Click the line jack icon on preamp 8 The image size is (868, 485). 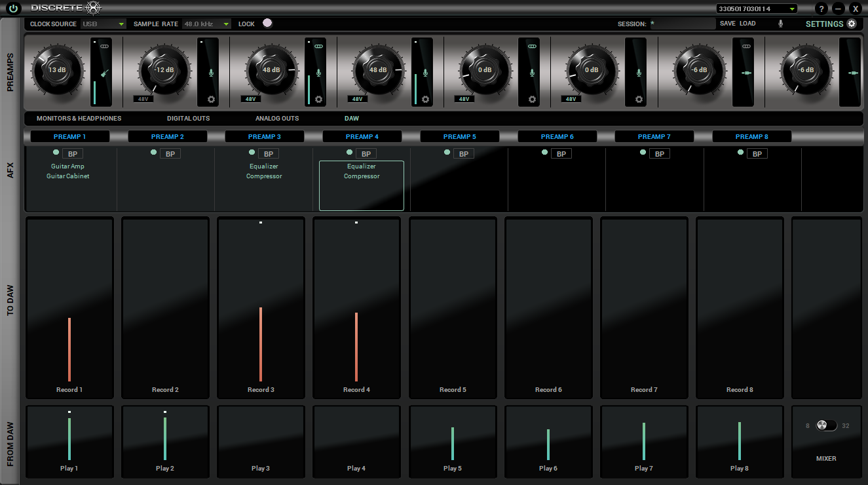[x=853, y=72]
